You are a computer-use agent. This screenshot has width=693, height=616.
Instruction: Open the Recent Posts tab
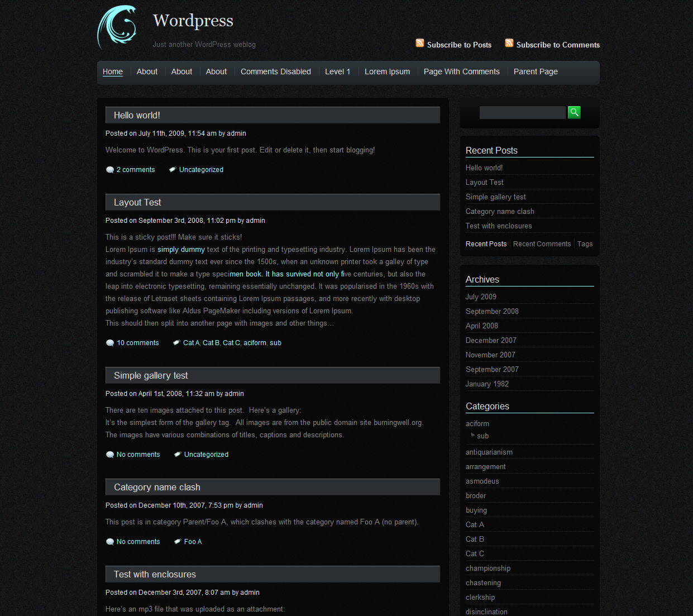pyautogui.click(x=486, y=243)
